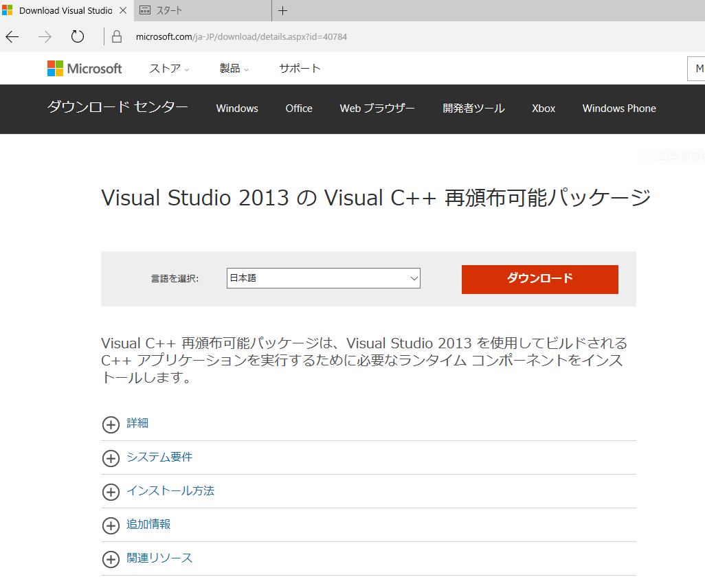Click the 関連リソース link text

pyautogui.click(x=159, y=558)
